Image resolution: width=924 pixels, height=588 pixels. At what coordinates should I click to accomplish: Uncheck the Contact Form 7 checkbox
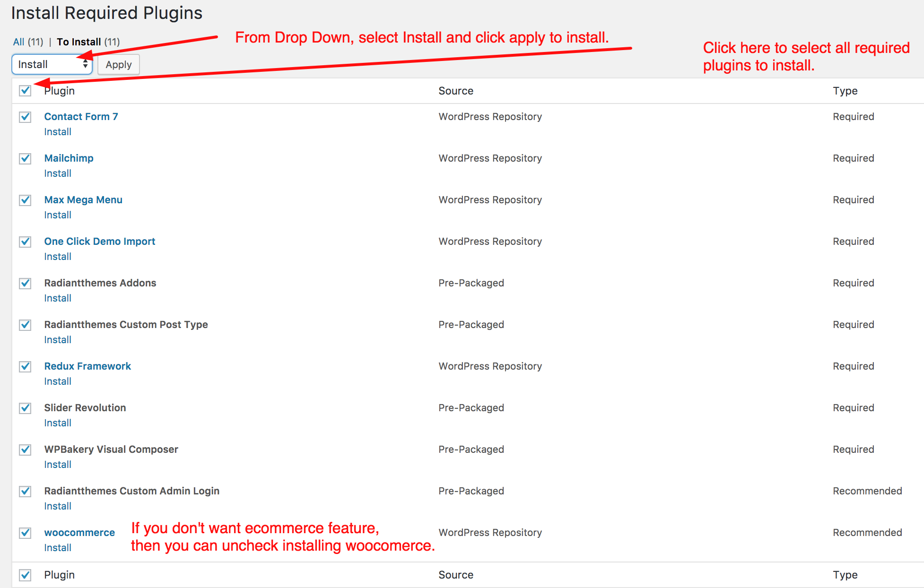coord(26,117)
